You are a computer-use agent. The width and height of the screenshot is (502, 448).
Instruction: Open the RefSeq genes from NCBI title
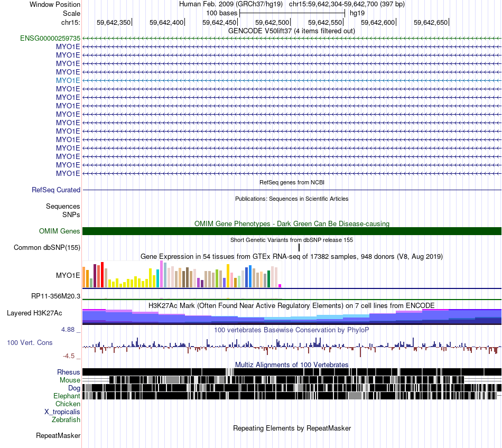pyautogui.click(x=292, y=182)
